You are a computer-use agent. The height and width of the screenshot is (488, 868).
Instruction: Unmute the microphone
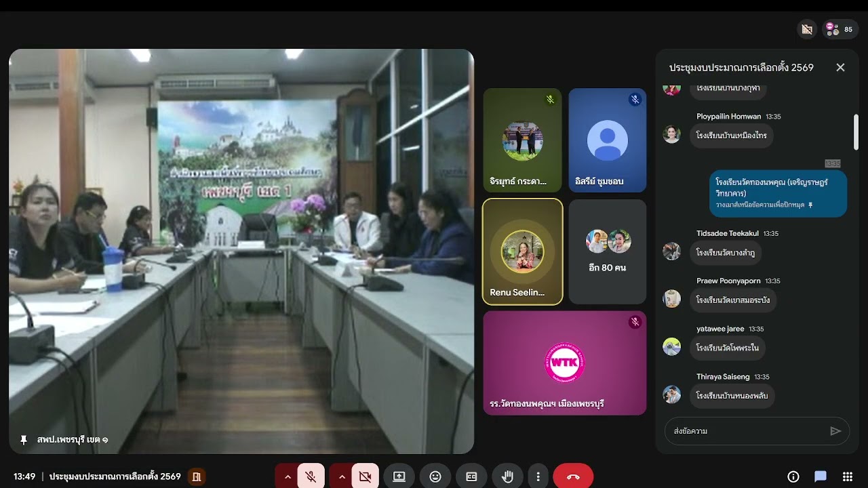[x=311, y=476]
